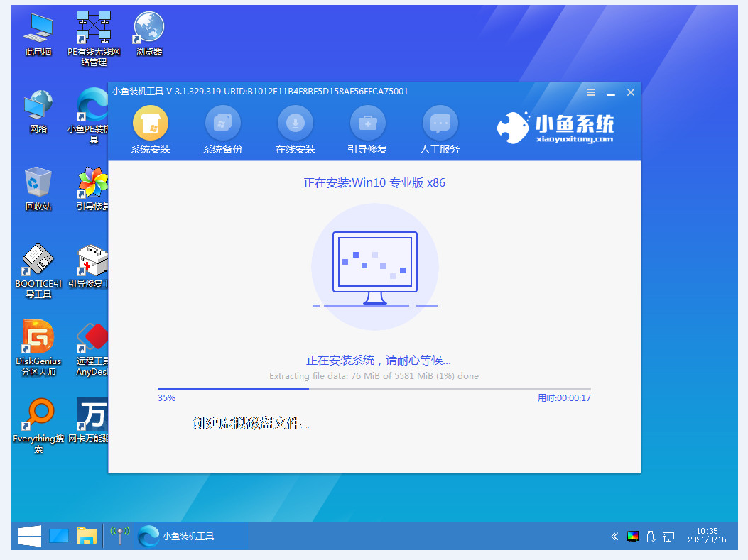Click the installation progress bar
The image size is (748, 560).
[374, 389]
